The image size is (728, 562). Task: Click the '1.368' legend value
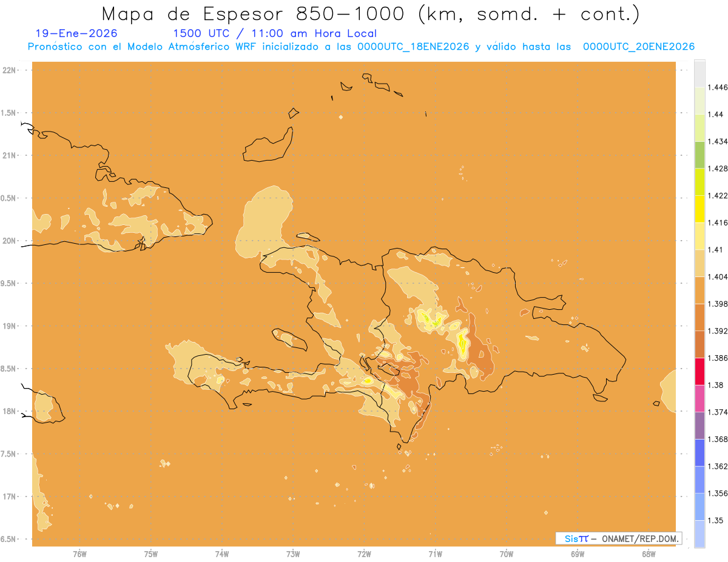click(x=717, y=440)
